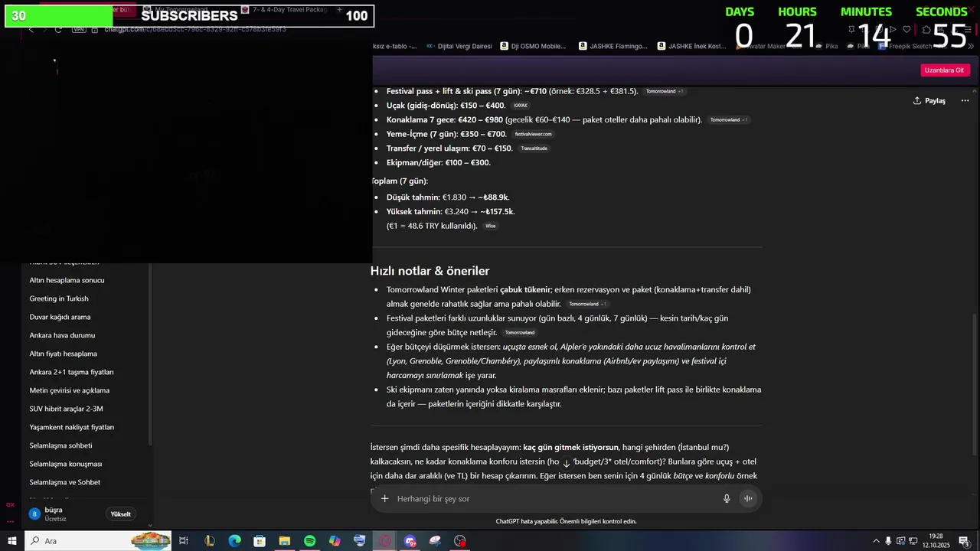Open the 'Selamlaşma konuşması' chat
This screenshot has width=980, height=551.
click(x=65, y=464)
